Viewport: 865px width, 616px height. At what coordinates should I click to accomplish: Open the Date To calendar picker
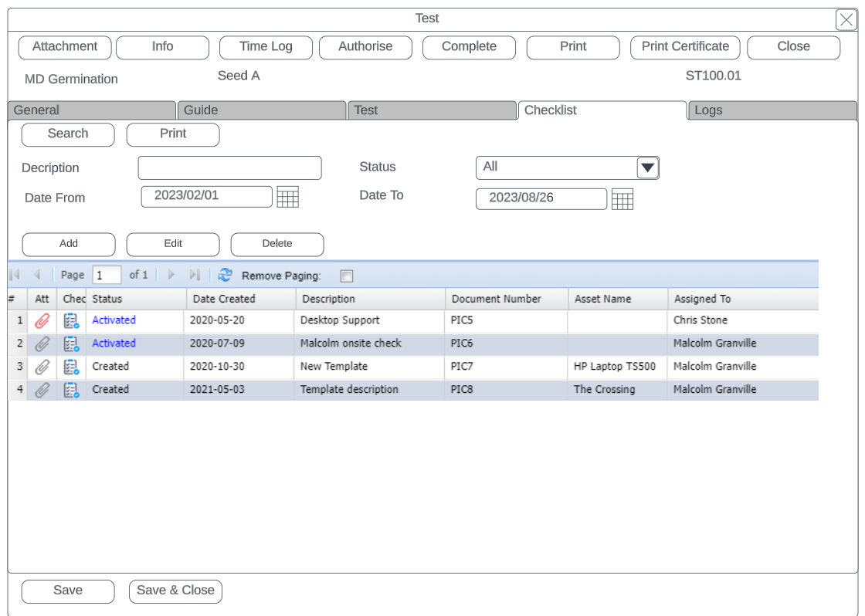(x=622, y=199)
